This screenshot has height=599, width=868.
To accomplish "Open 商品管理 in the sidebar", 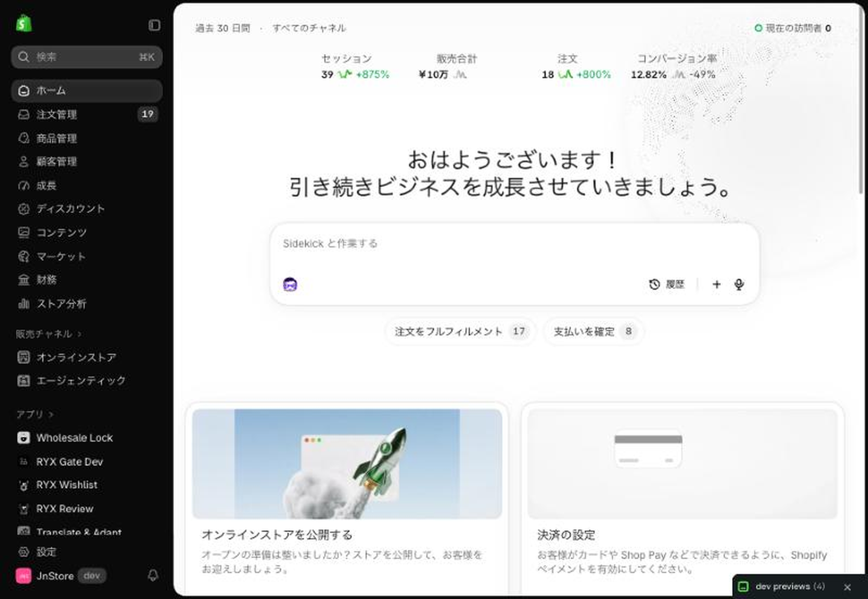I will pyautogui.click(x=87, y=138).
